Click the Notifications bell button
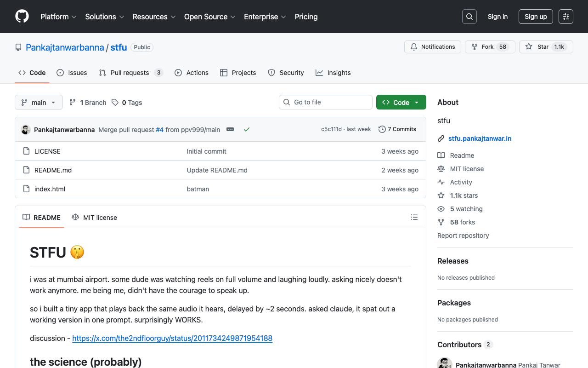 [432, 47]
